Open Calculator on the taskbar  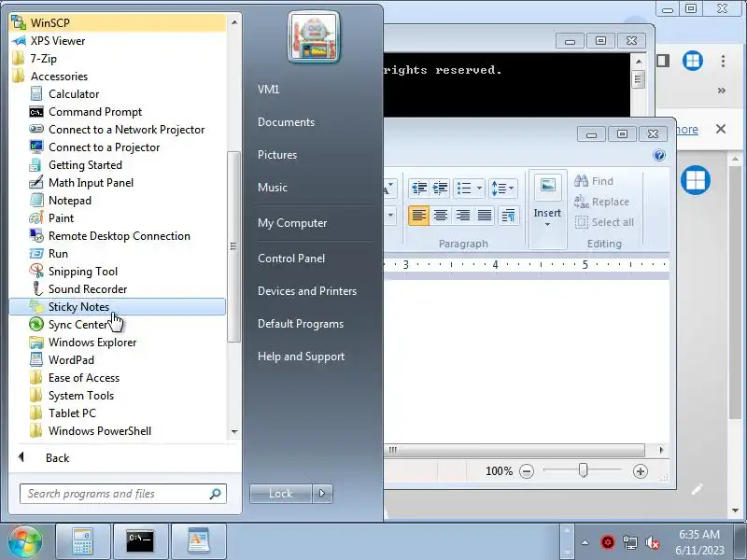point(83,541)
